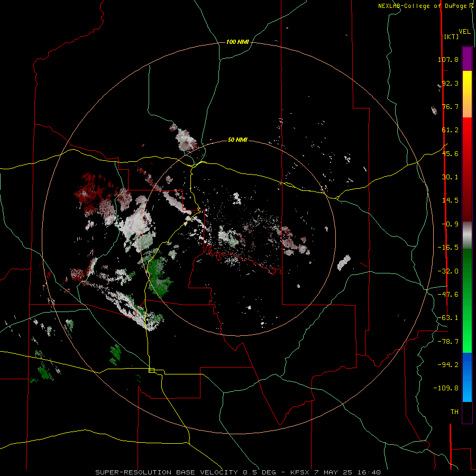The image size is (476, 476).
Task: Select the 107.8 legend value
Action: [448, 59]
